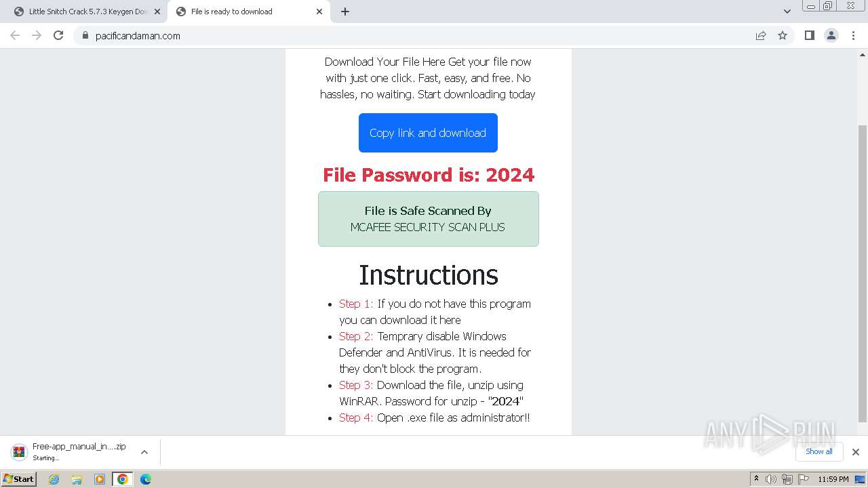Expand download item options chevron
The image size is (868, 488).
tap(144, 452)
